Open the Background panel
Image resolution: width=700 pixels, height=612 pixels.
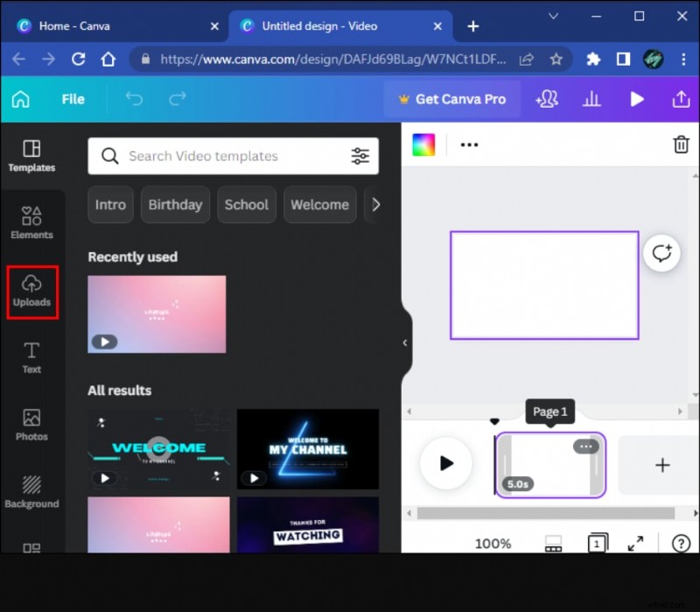click(31, 494)
